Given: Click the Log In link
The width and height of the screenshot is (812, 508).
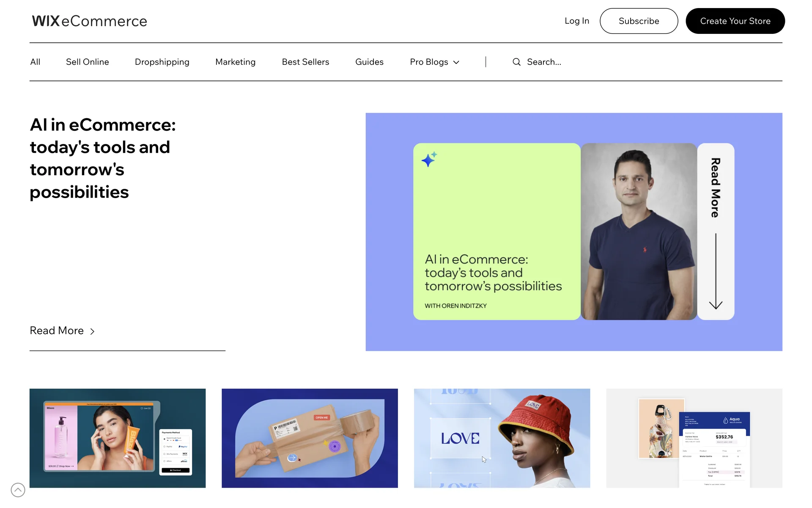Looking at the screenshot, I should pyautogui.click(x=576, y=21).
